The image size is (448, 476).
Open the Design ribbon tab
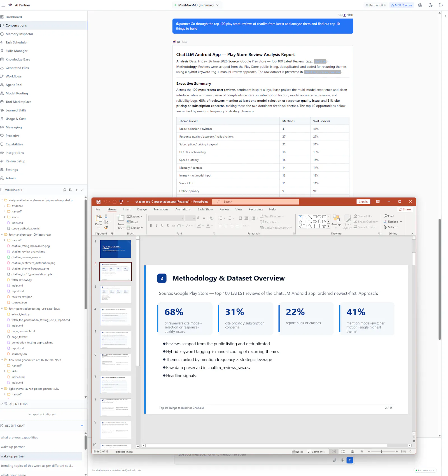point(142,209)
